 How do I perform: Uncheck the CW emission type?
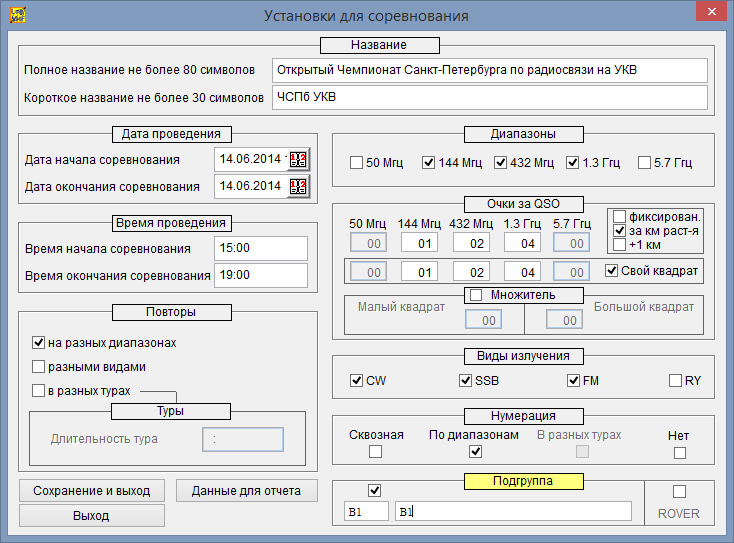[357, 381]
